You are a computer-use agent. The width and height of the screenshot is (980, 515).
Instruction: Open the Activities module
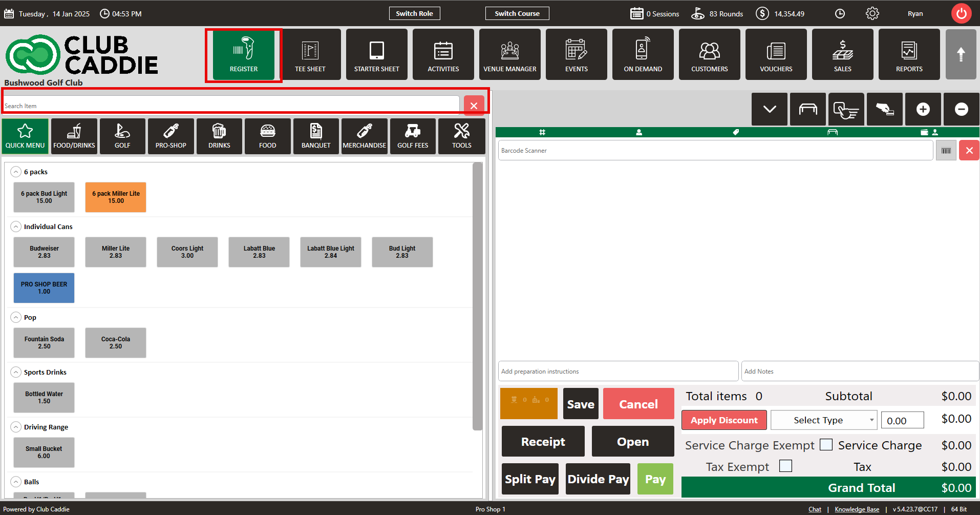point(443,54)
